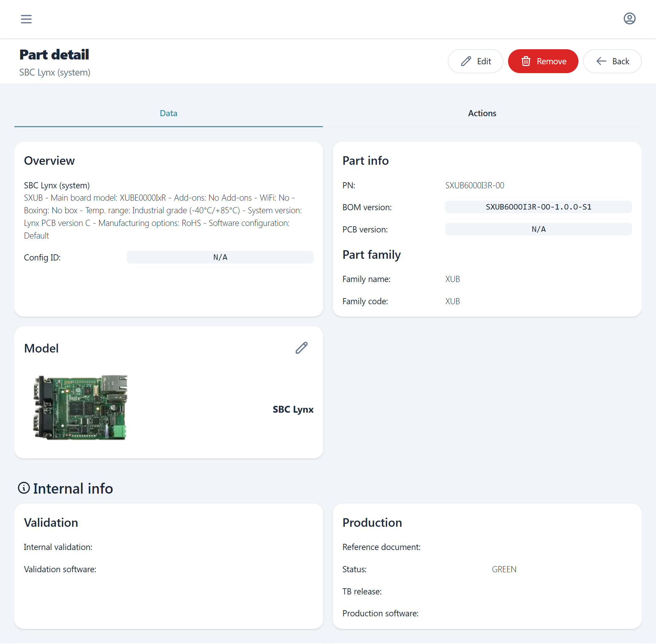
Task: Select the Data tab
Action: point(168,113)
